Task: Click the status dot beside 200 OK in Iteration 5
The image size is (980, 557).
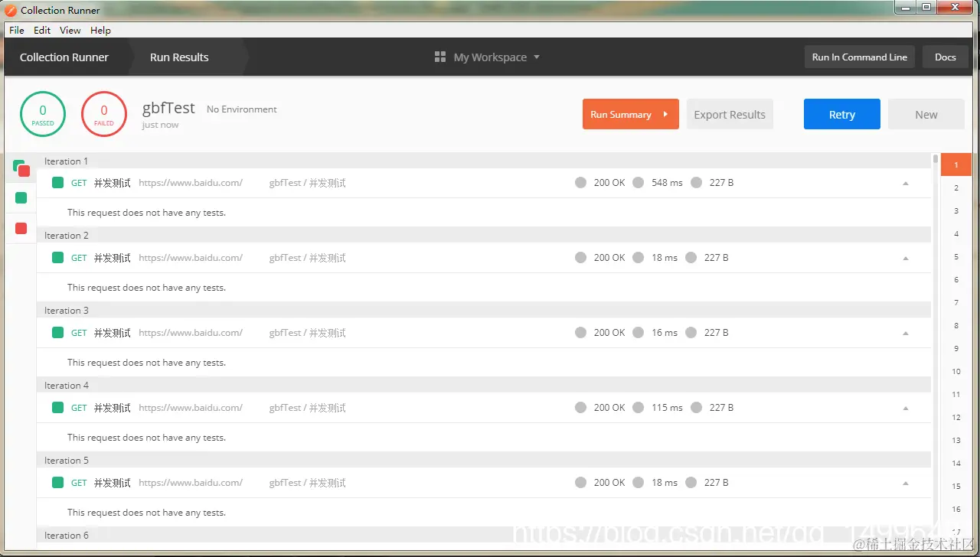Action: click(580, 483)
